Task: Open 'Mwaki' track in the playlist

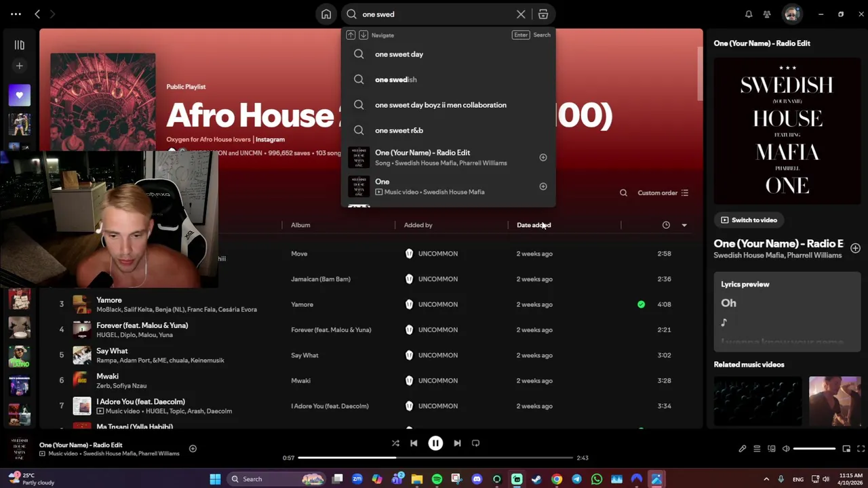Action: click(x=107, y=376)
